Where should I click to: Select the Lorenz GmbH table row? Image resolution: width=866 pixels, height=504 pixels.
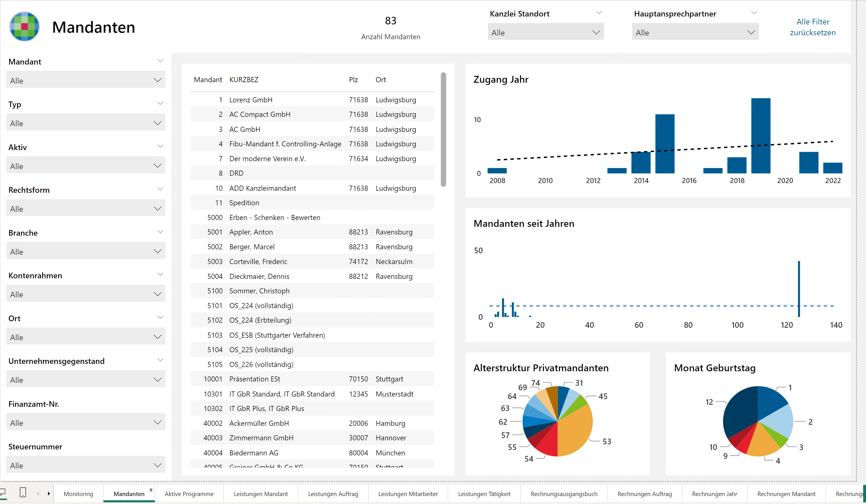click(x=312, y=99)
